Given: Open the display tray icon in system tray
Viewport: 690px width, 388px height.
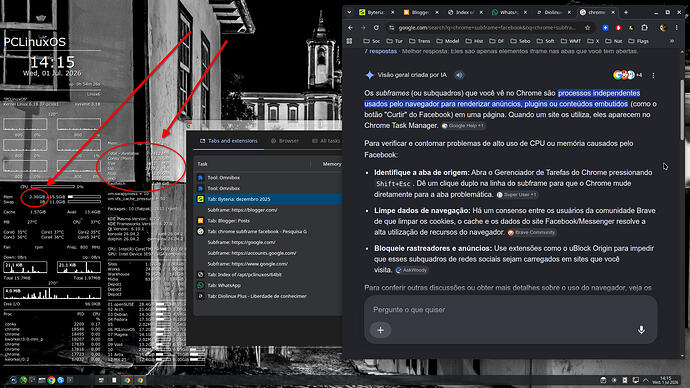Looking at the screenshot, I should tap(636, 380).
